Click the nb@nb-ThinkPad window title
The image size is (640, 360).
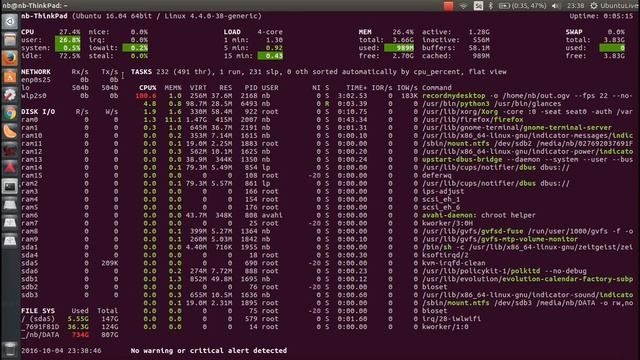(x=35, y=5)
